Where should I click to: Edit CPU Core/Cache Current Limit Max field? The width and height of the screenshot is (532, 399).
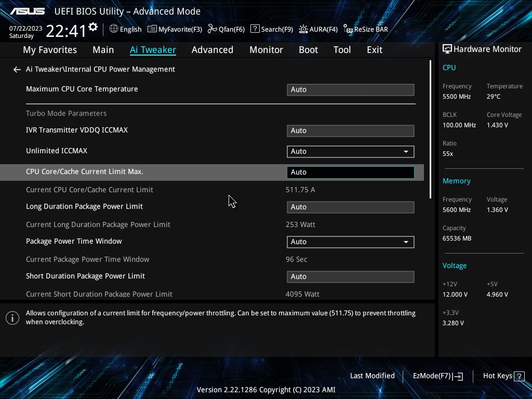coord(351,172)
